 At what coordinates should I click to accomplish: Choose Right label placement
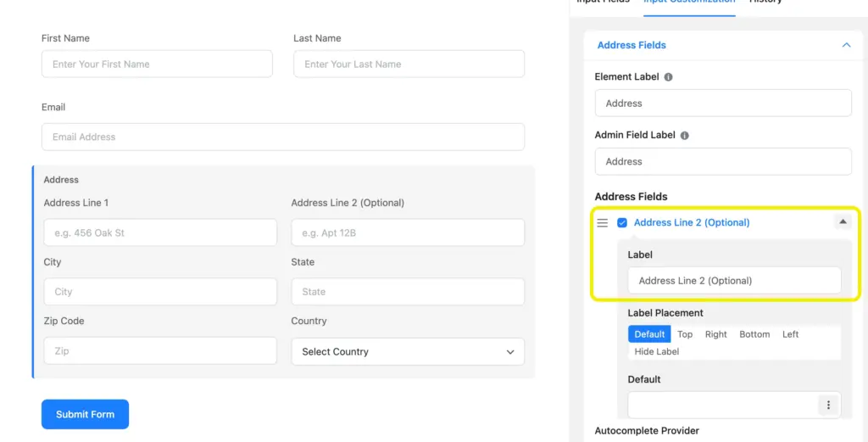715,334
